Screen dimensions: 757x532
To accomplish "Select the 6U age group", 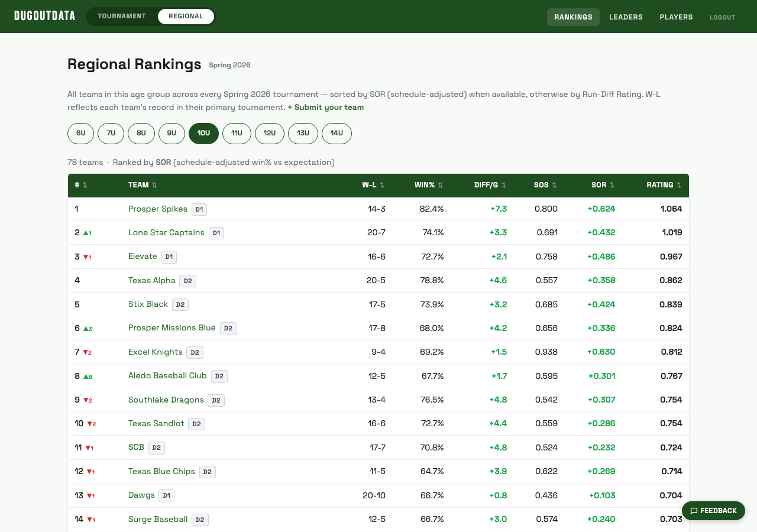I will coord(80,134).
